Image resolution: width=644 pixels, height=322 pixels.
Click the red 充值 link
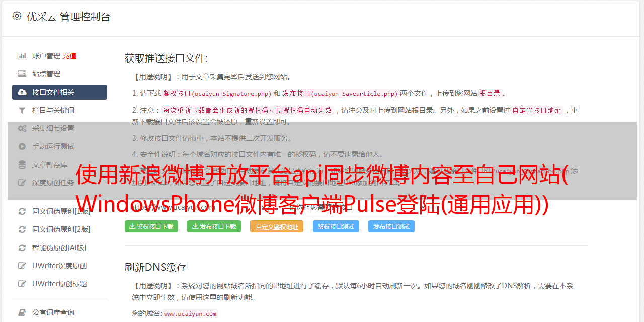[69, 56]
